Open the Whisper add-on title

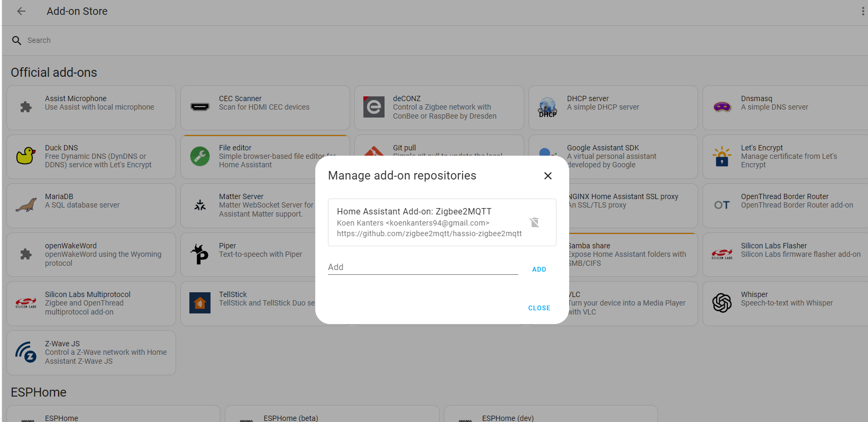pyautogui.click(x=754, y=294)
